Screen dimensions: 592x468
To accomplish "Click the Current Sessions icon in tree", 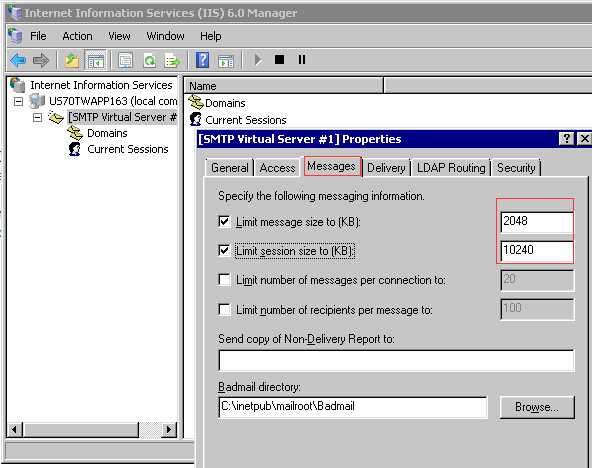I will coord(75,149).
